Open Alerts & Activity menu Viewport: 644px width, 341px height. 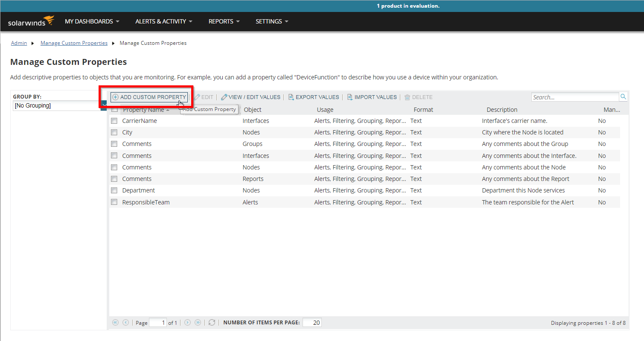[164, 21]
